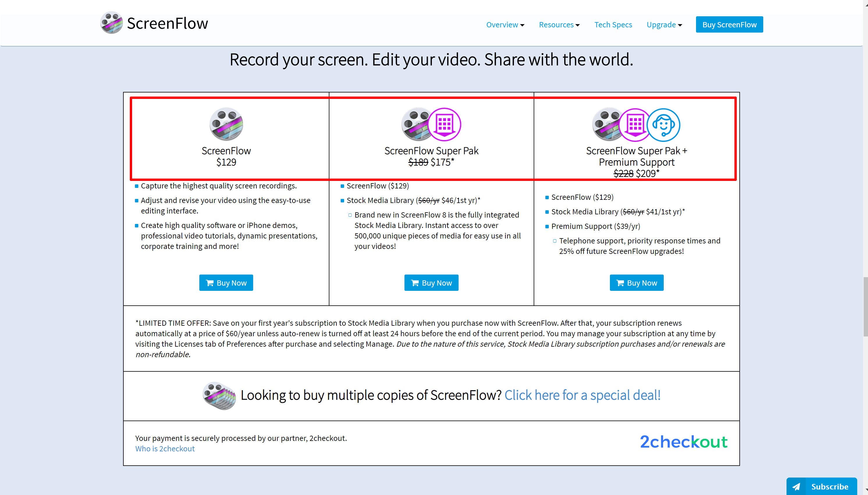Viewport: 868px width, 495px height.
Task: Click the blue headset Premium Support icon
Action: [663, 125]
